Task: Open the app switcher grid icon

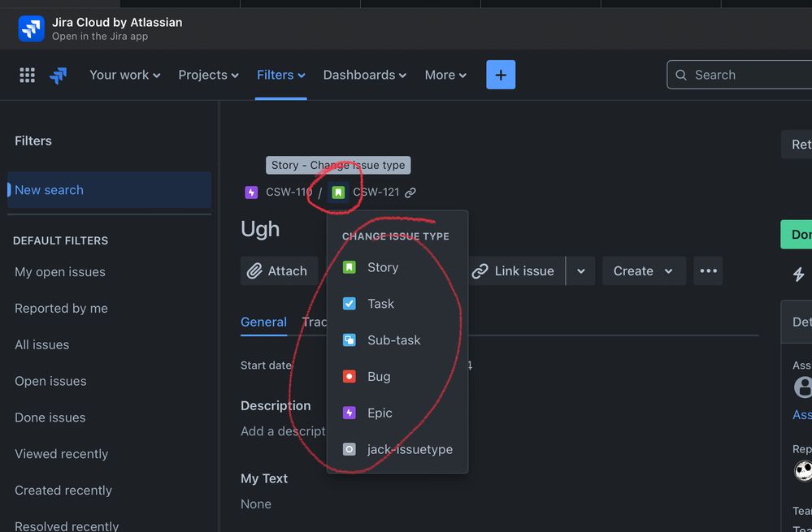Action: 27,75
